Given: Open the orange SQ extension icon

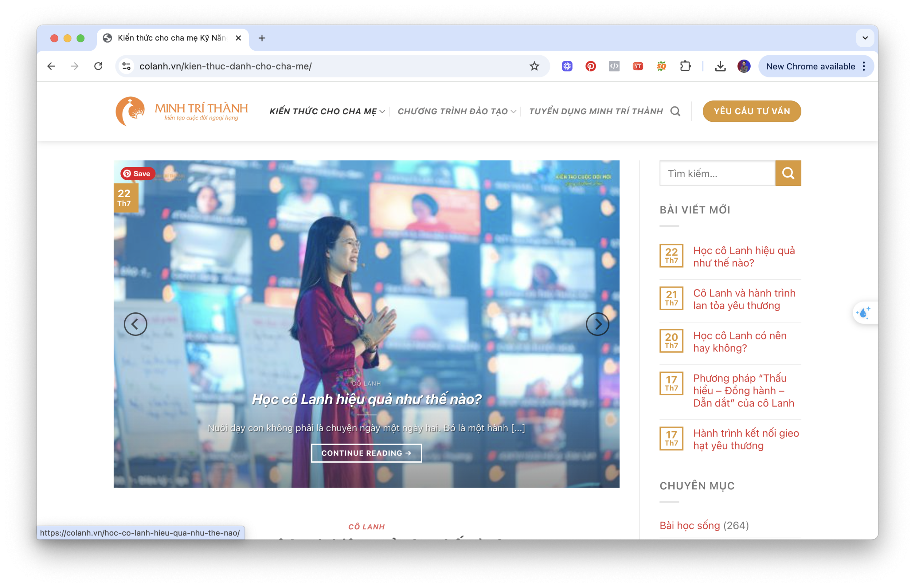Looking at the screenshot, I should (x=661, y=66).
